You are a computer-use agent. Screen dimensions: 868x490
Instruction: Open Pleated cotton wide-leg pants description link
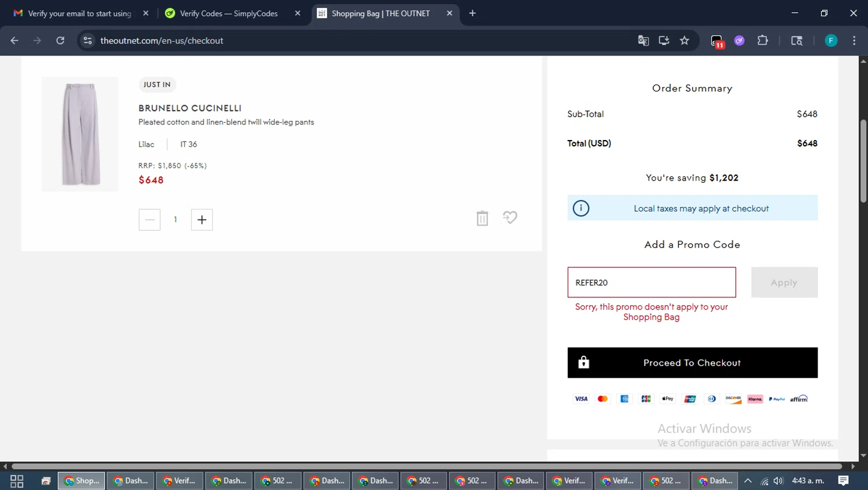(226, 122)
